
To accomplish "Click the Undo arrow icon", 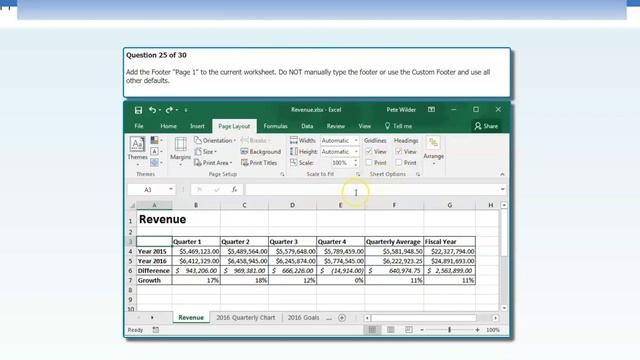I will tap(152, 110).
